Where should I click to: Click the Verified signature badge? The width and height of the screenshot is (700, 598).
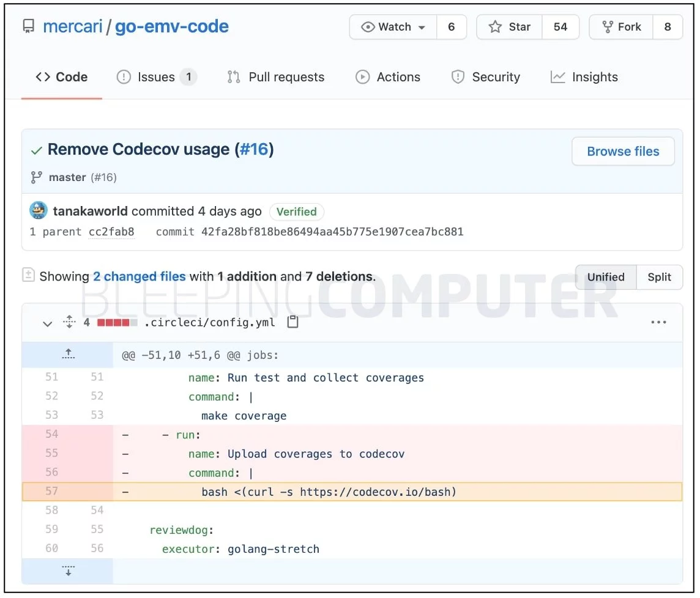(296, 212)
